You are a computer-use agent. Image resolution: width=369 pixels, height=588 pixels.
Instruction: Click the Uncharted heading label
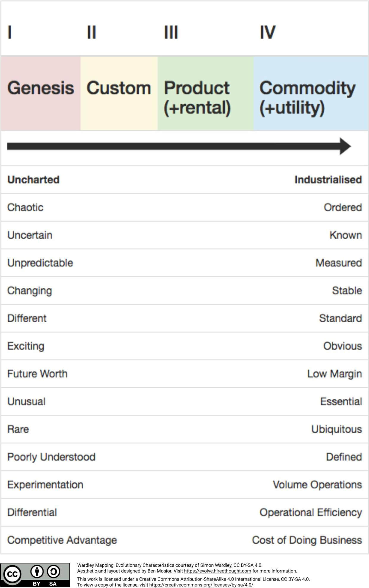[x=33, y=180]
